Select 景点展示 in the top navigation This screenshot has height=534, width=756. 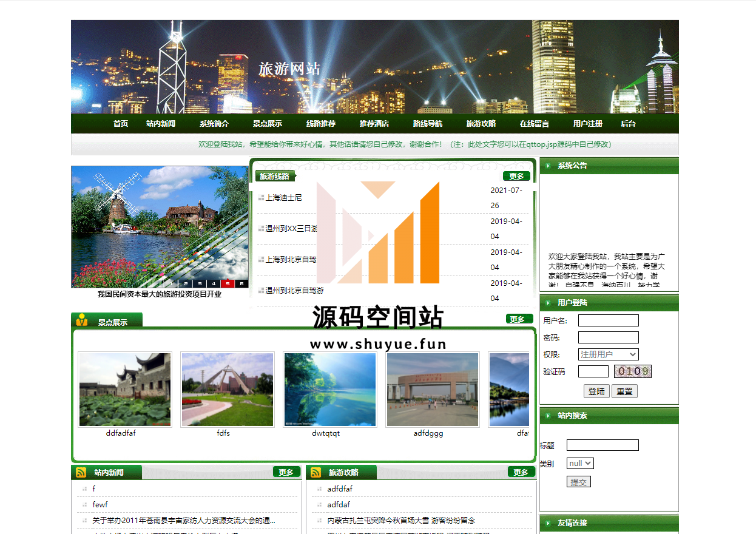point(268,124)
